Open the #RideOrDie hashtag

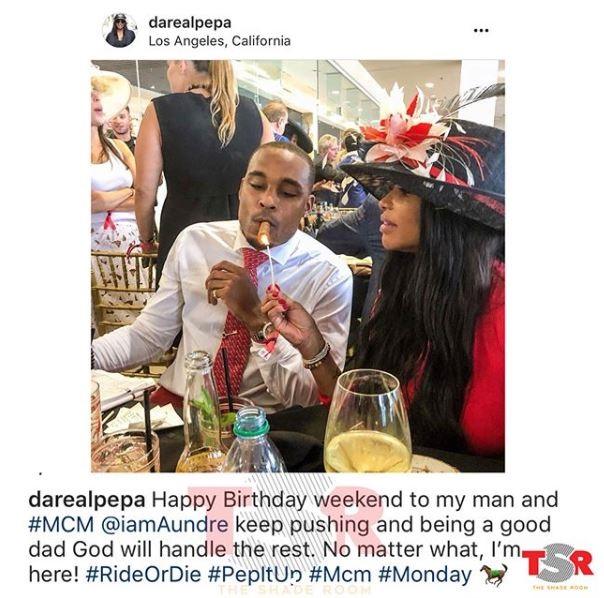pyautogui.click(x=143, y=574)
